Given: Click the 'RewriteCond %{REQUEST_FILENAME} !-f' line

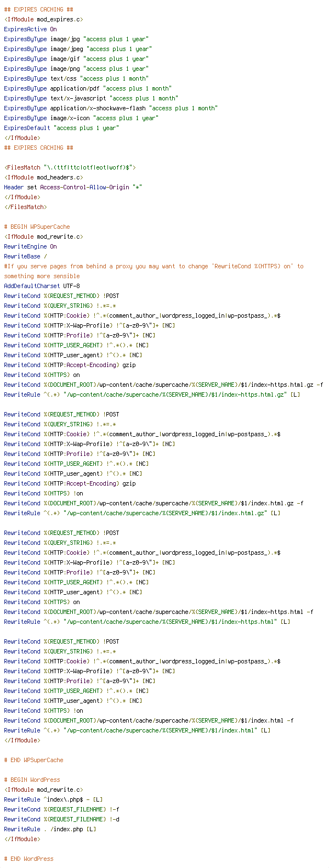Looking at the screenshot, I should (x=61, y=809).
